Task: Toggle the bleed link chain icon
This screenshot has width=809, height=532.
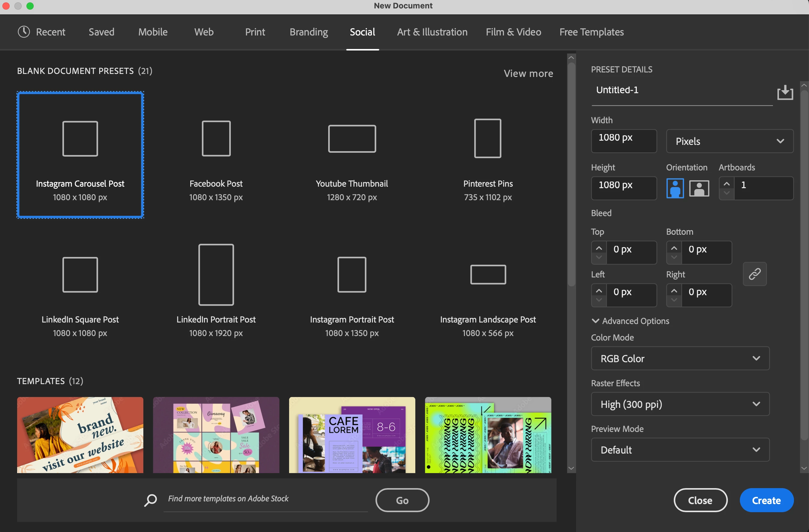Action: (x=754, y=274)
